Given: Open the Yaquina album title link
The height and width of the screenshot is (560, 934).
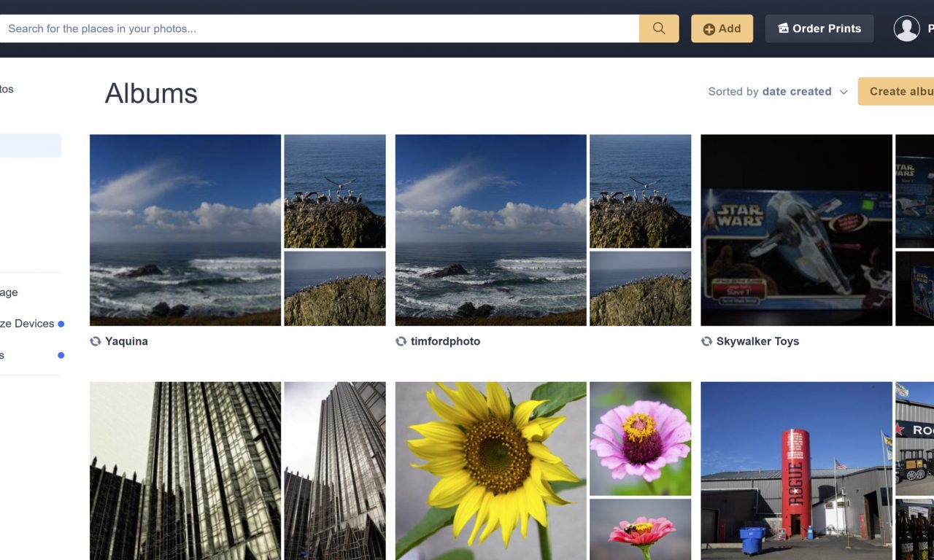Looking at the screenshot, I should [x=126, y=341].
